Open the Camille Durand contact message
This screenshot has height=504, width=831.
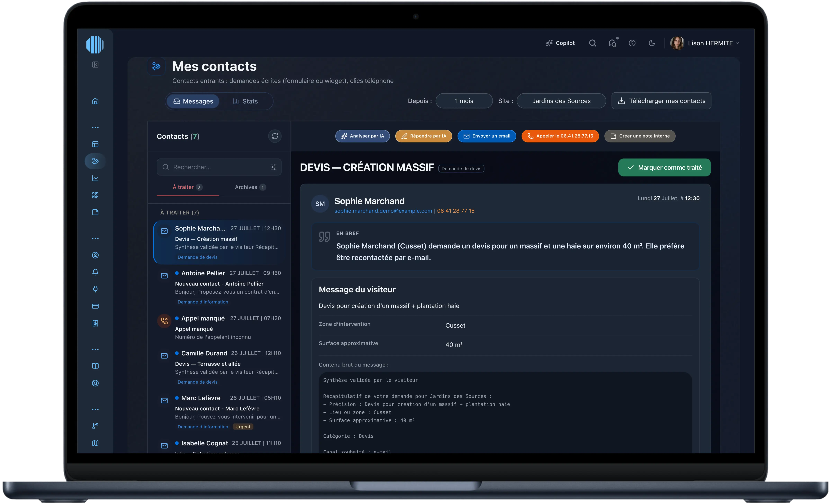(x=219, y=367)
